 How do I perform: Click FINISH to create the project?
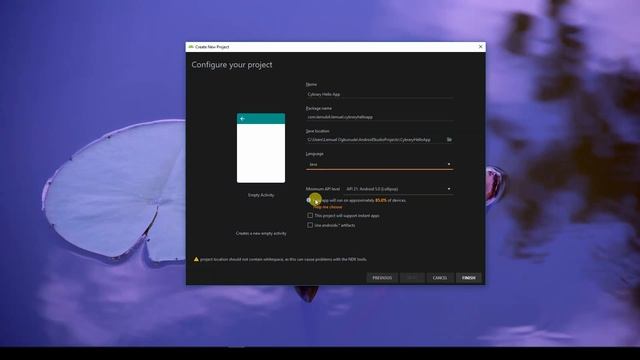pyautogui.click(x=469, y=278)
